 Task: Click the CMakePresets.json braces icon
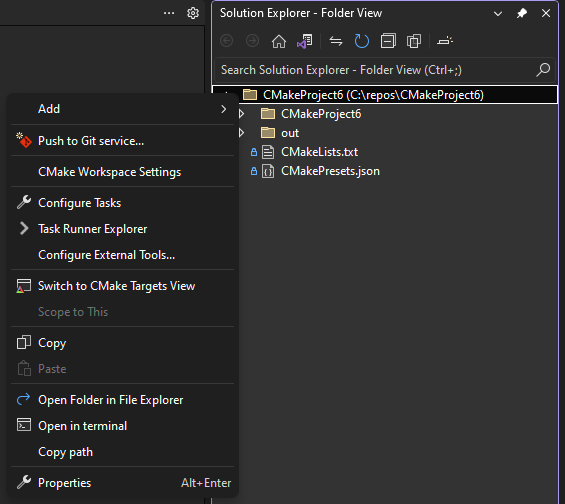pyautogui.click(x=268, y=171)
